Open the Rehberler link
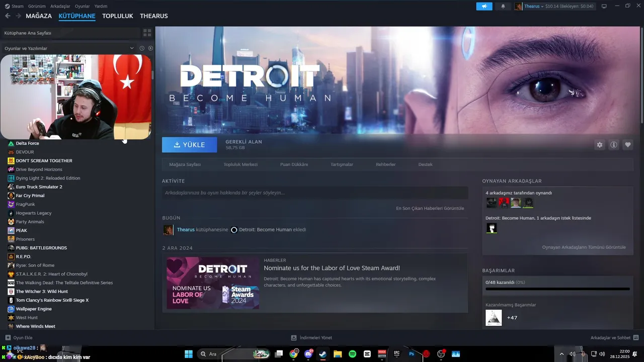 pos(385,164)
